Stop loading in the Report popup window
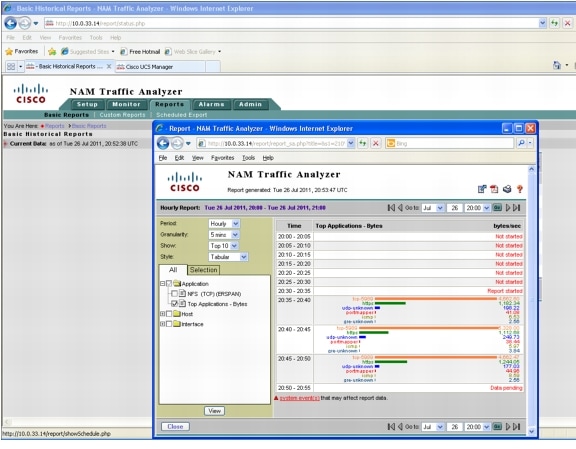 click(x=375, y=143)
